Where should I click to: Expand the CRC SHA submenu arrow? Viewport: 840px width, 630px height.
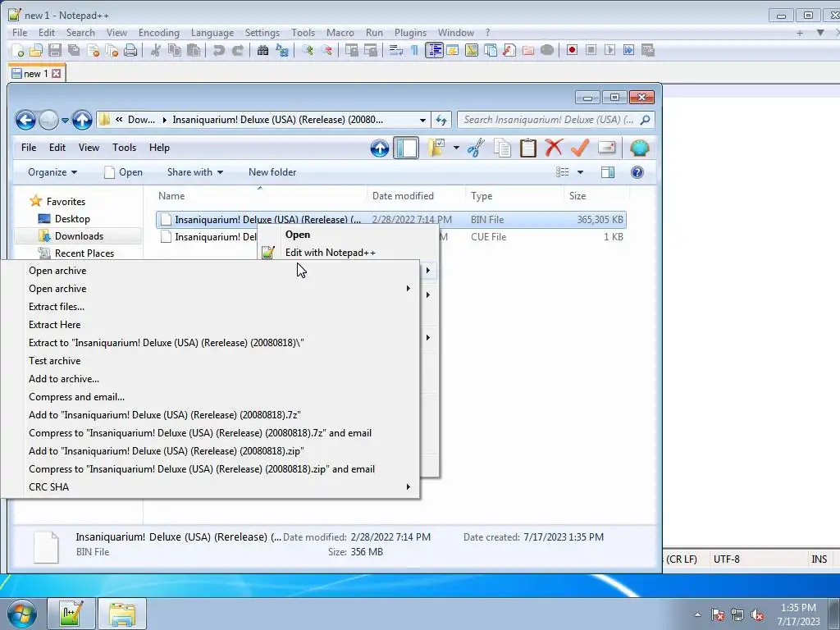[x=409, y=487]
